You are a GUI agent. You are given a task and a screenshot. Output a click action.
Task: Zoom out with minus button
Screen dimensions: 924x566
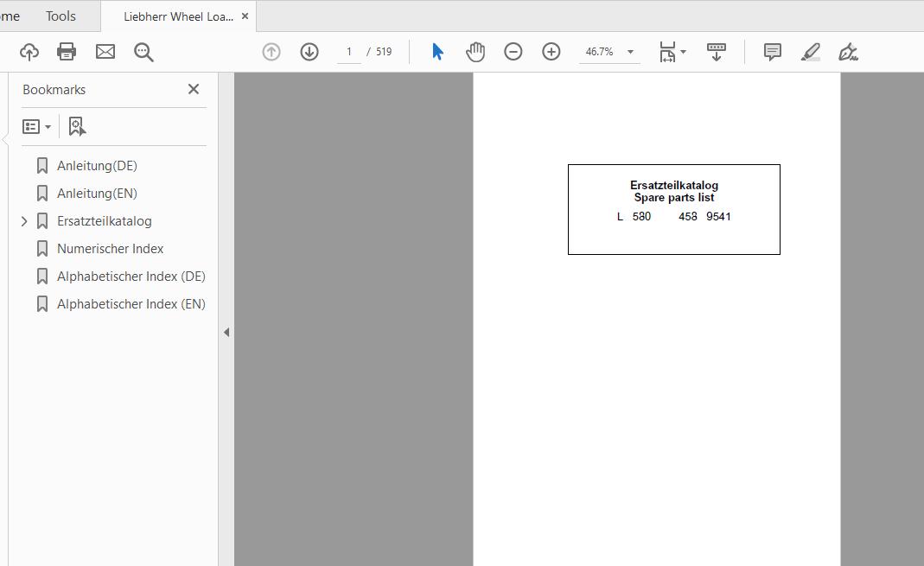(513, 52)
